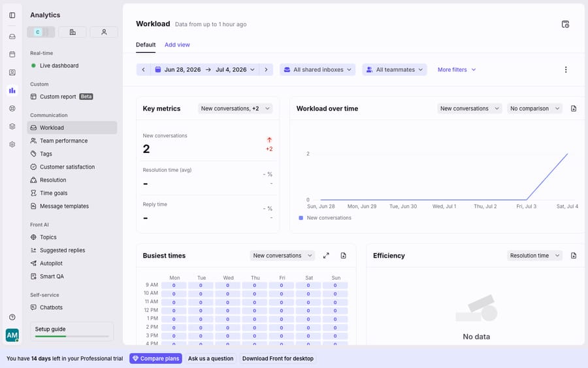Viewport: 588px width, 368px height.
Task: Open Settings gear in left rail
Action: click(x=12, y=144)
